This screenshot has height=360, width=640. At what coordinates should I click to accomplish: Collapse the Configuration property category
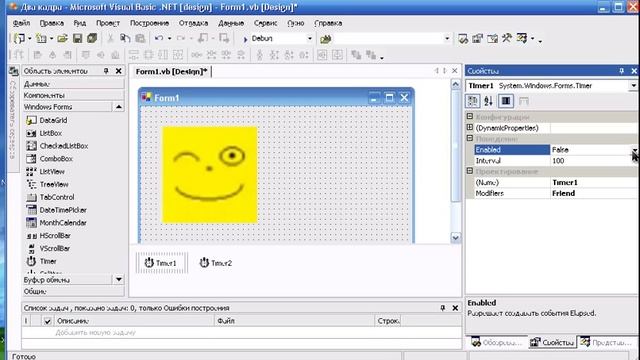pyautogui.click(x=470, y=117)
